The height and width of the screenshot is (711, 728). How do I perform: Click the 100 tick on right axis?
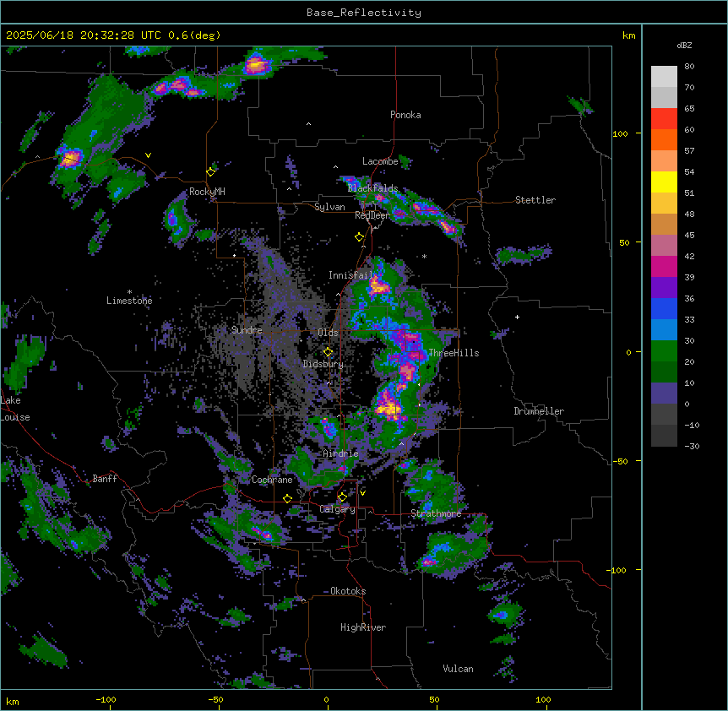click(x=620, y=134)
